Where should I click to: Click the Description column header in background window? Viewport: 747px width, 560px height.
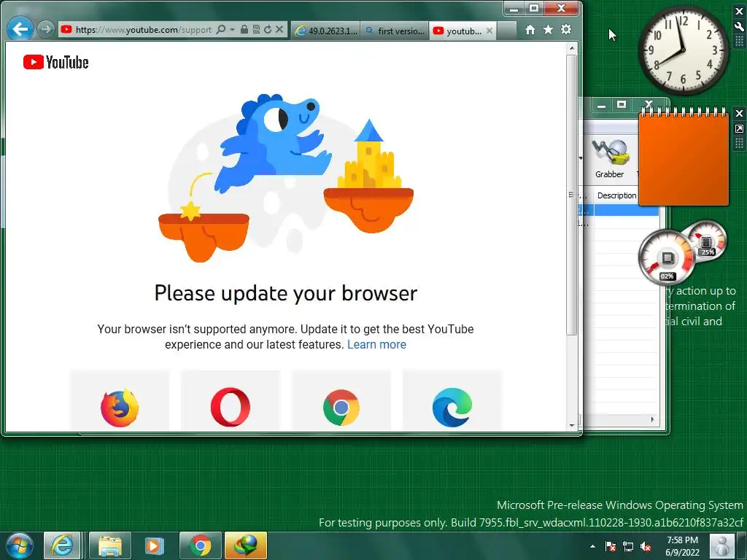(x=616, y=195)
